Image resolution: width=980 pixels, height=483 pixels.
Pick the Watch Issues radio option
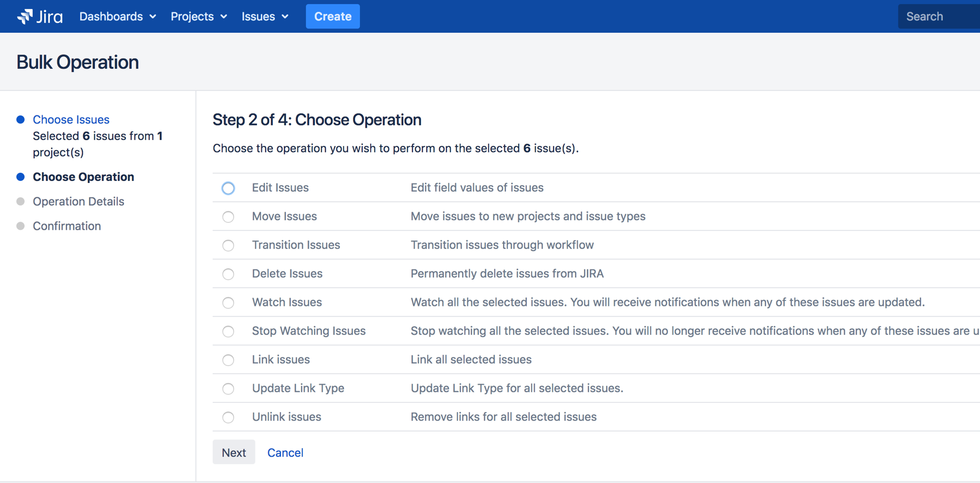228,303
